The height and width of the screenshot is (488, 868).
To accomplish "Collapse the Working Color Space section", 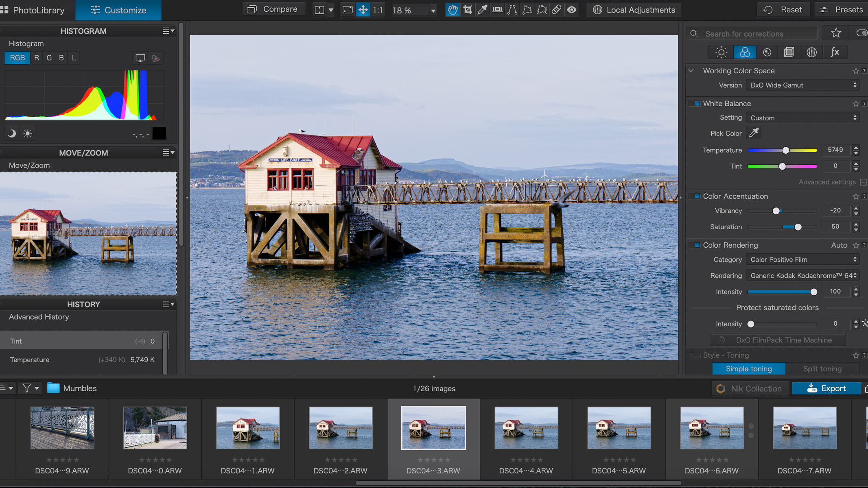I will (691, 70).
